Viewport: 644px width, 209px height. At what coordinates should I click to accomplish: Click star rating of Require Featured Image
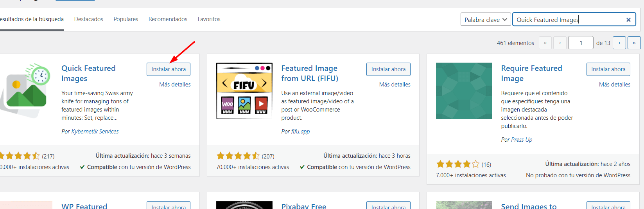(x=458, y=164)
